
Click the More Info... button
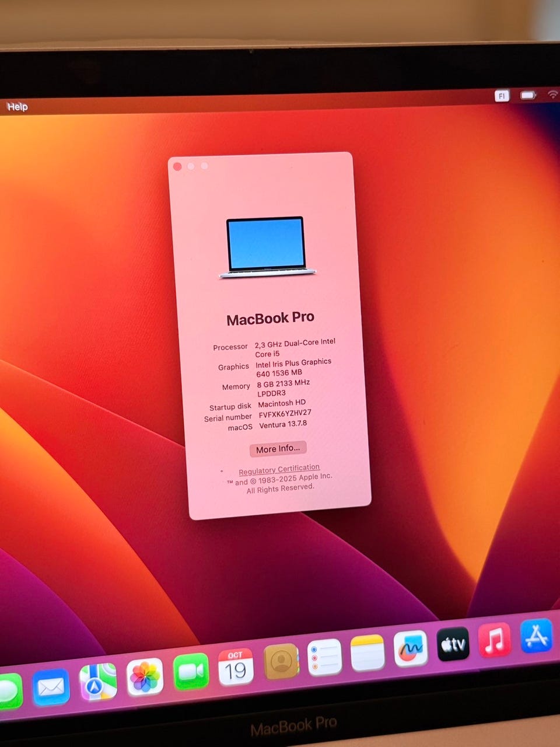pyautogui.click(x=278, y=449)
